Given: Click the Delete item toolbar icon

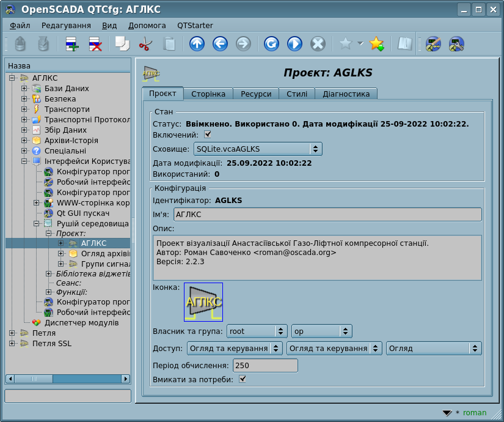Looking at the screenshot, I should [95, 44].
